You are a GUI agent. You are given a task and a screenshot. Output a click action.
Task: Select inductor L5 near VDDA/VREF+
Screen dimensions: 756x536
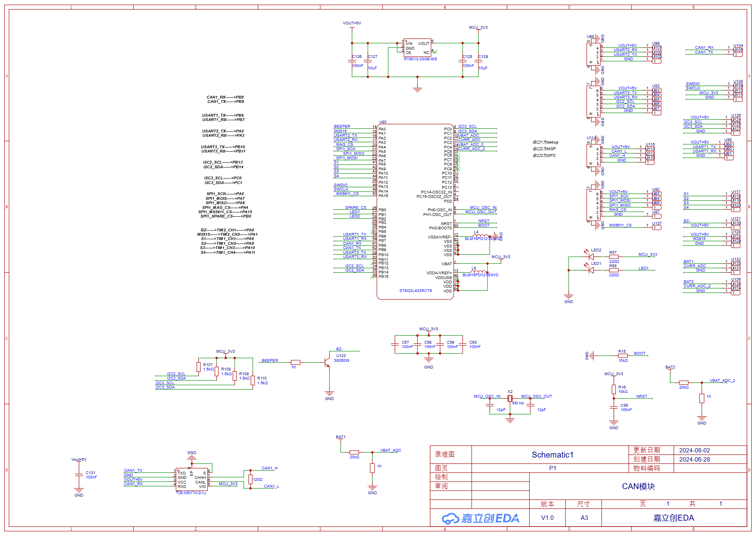tap(478, 272)
